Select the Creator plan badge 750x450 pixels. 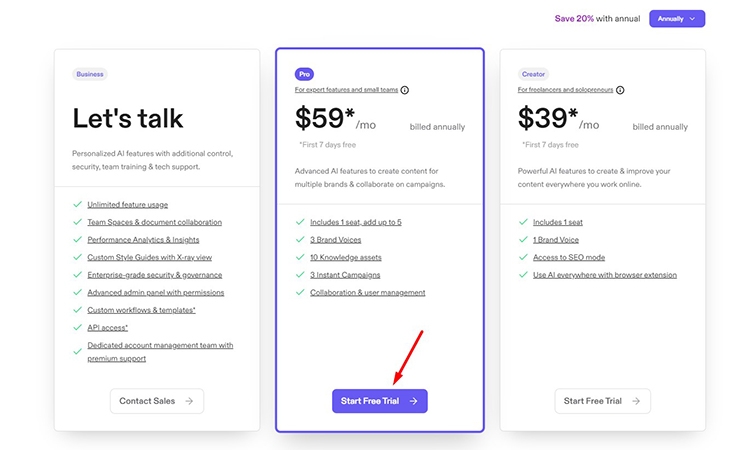click(534, 74)
